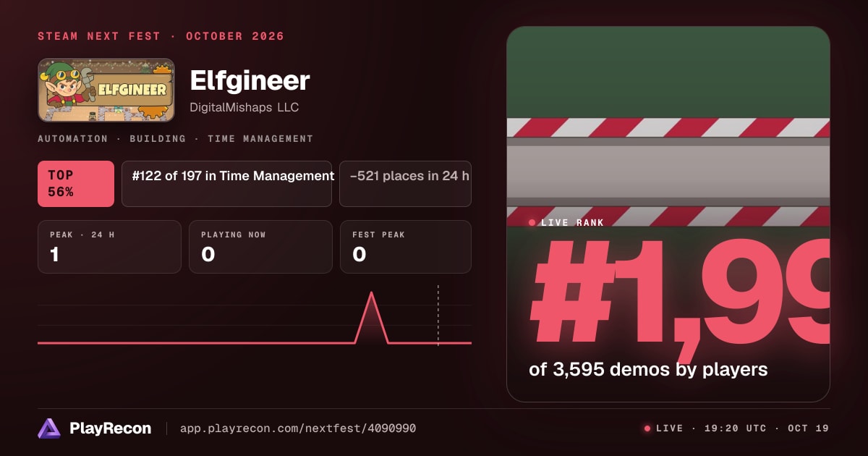Click the Elfgineer game title
The height and width of the screenshot is (456, 868).
(x=250, y=81)
